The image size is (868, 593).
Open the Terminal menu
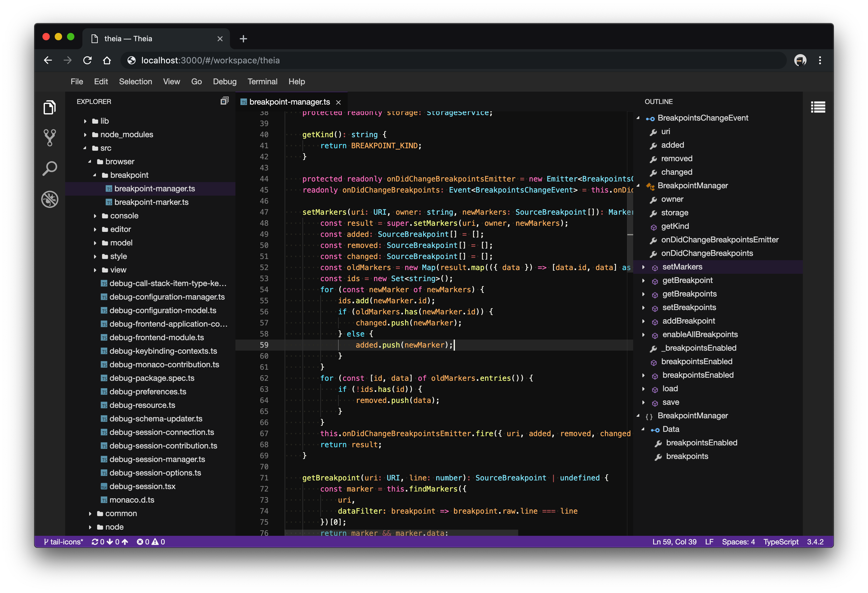(262, 82)
